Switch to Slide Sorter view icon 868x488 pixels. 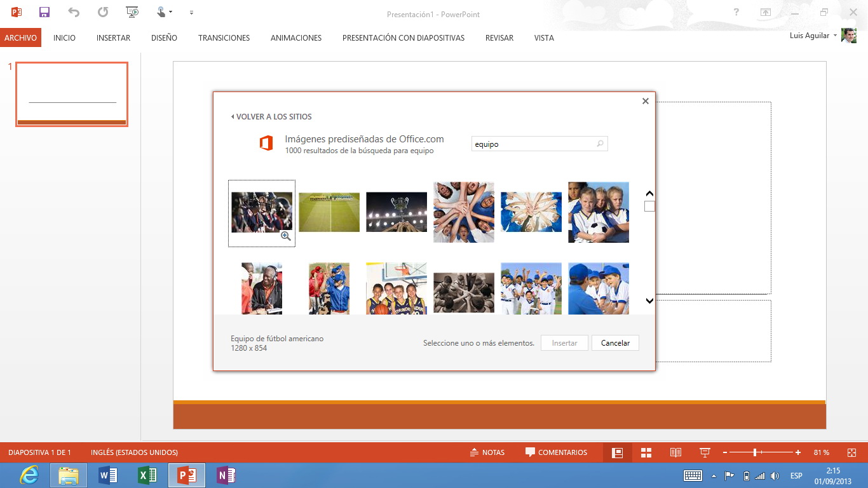pos(646,452)
